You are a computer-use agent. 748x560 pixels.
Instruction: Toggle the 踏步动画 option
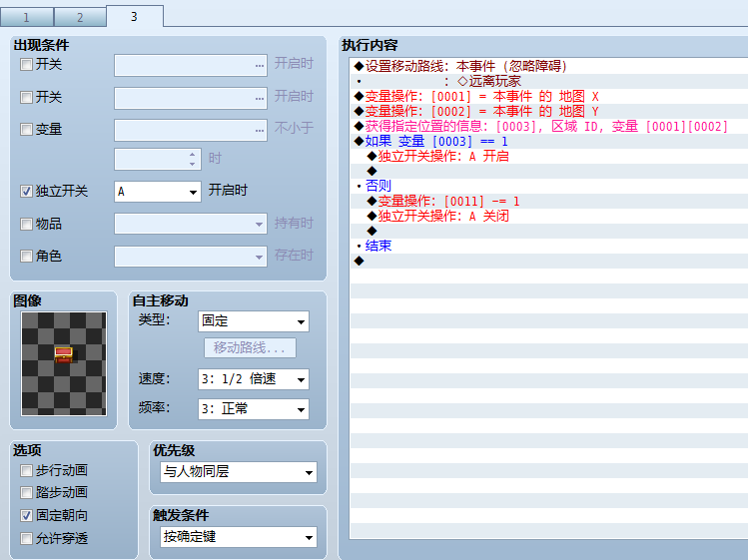pyautogui.click(x=26, y=493)
